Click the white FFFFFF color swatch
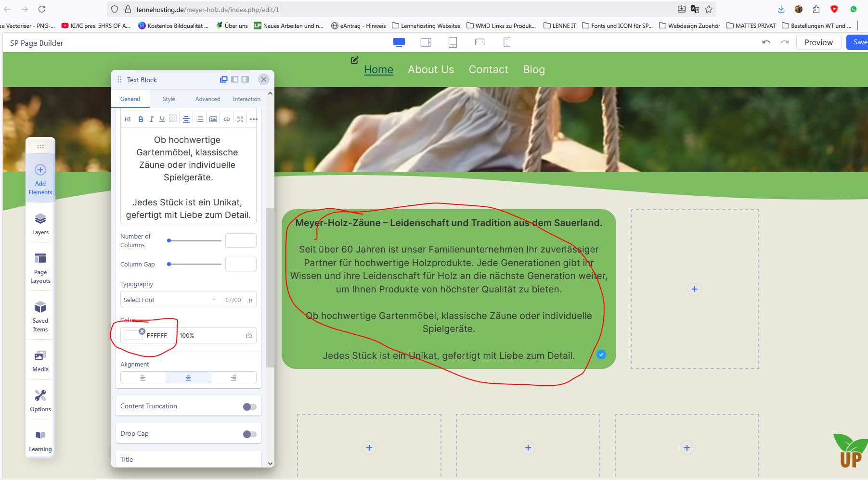 pyautogui.click(x=132, y=336)
